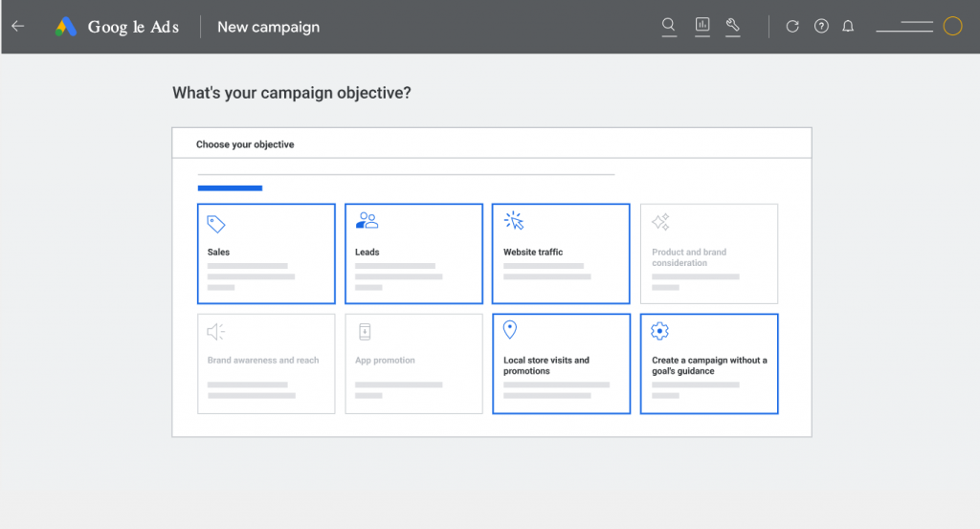Select Product and brand consideration card
The height and width of the screenshot is (529, 980).
[709, 253]
